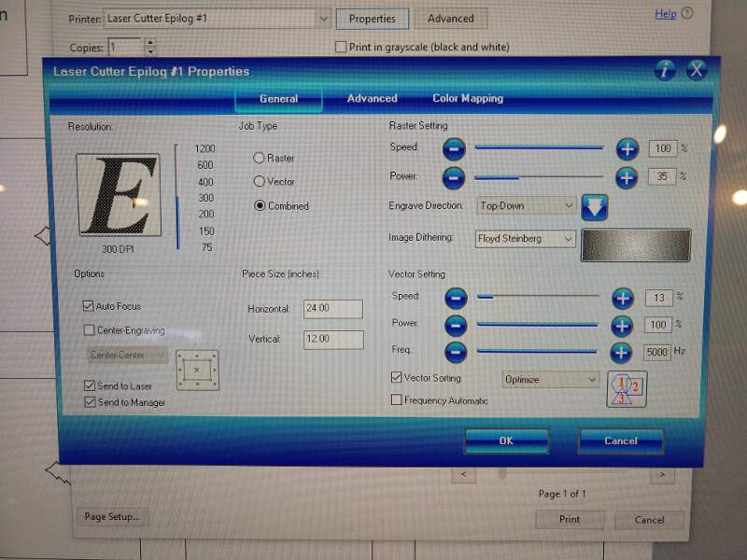Click the raster Power slider track

539,177
